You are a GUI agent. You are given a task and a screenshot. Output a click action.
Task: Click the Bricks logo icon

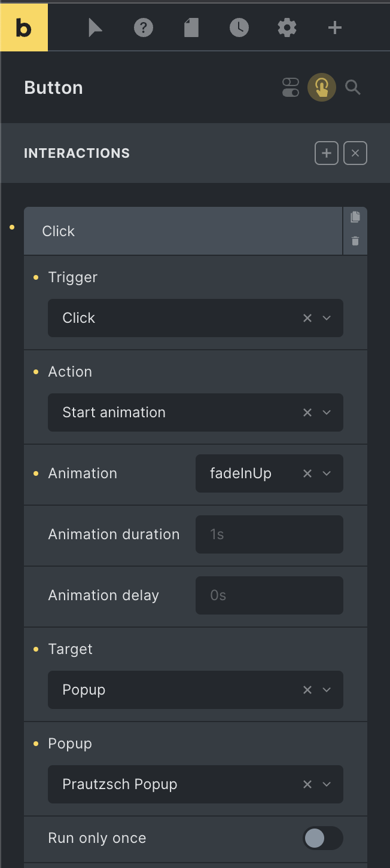(24, 27)
